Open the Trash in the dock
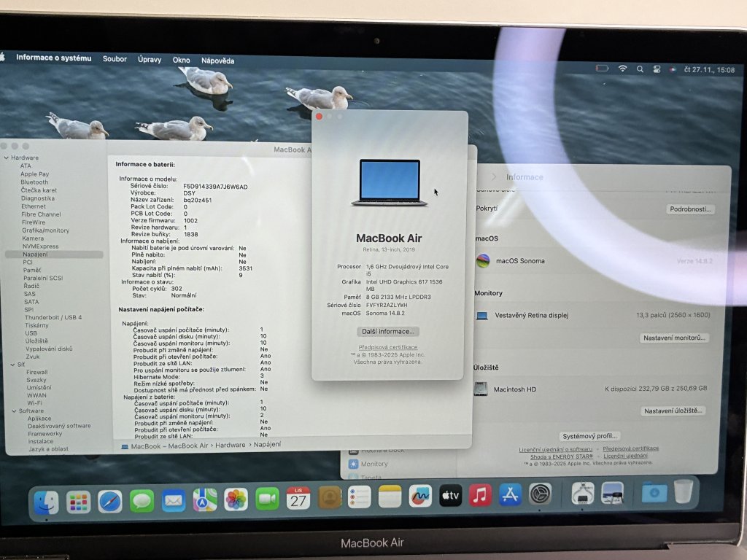 coord(684,492)
